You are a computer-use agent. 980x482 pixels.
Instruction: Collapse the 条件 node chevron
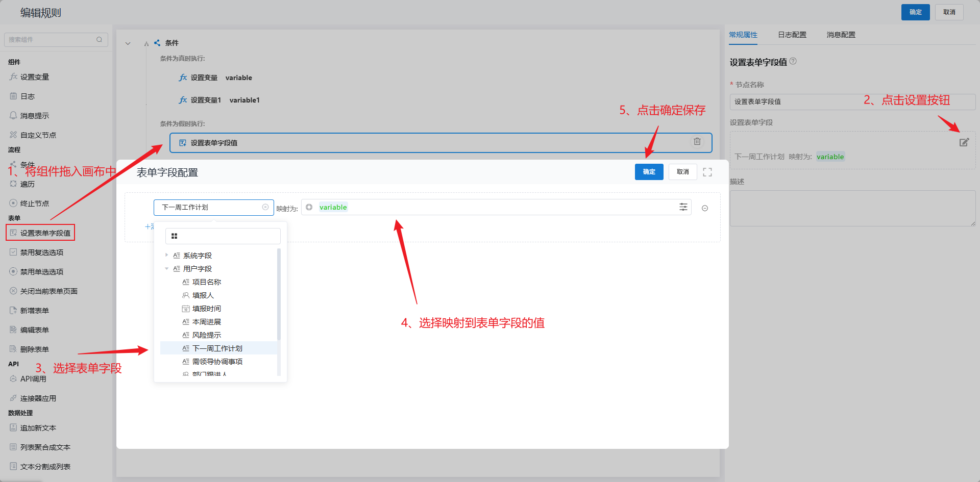click(x=128, y=43)
